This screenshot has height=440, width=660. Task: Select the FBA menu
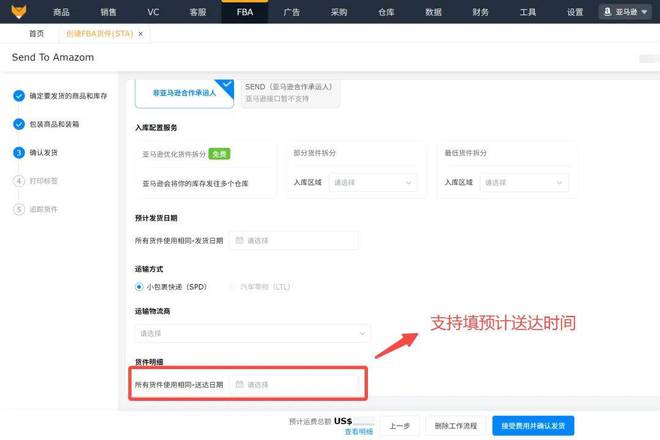tap(245, 12)
